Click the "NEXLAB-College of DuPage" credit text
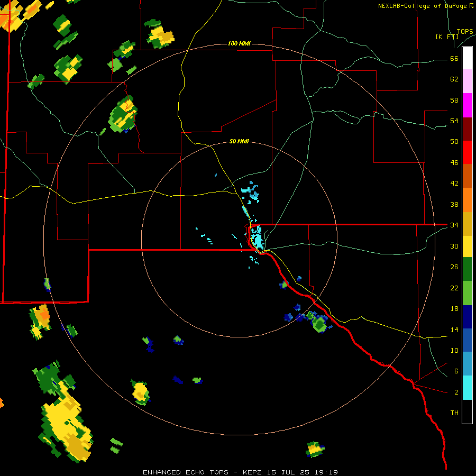This screenshot has width=476, height=476. pyautogui.click(x=423, y=6)
